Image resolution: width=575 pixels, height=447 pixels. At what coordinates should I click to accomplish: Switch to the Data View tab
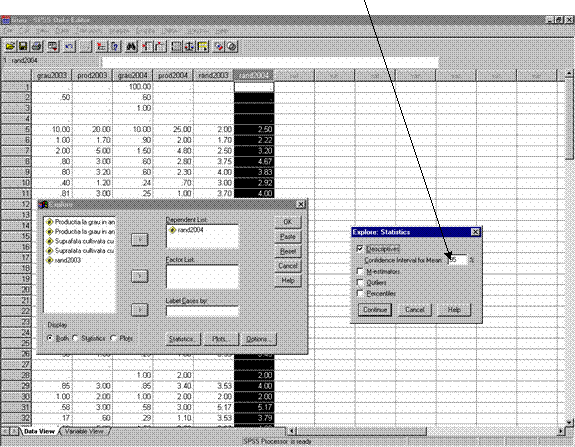pyautogui.click(x=39, y=431)
